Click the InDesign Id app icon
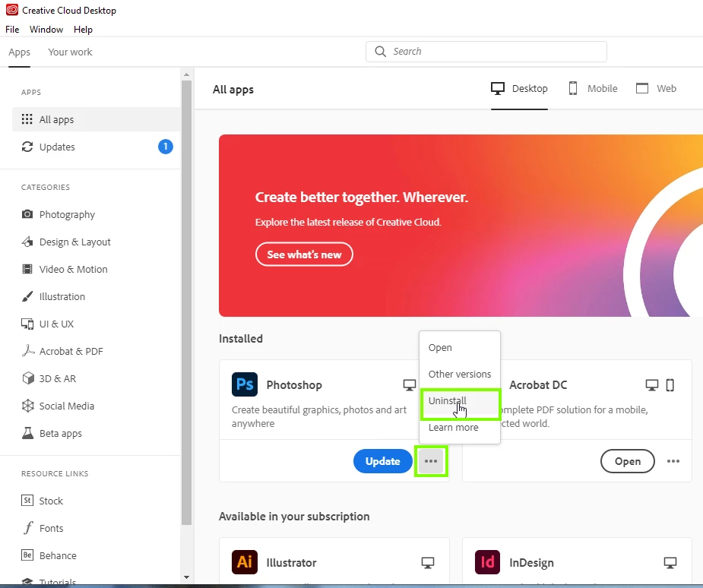 point(488,562)
